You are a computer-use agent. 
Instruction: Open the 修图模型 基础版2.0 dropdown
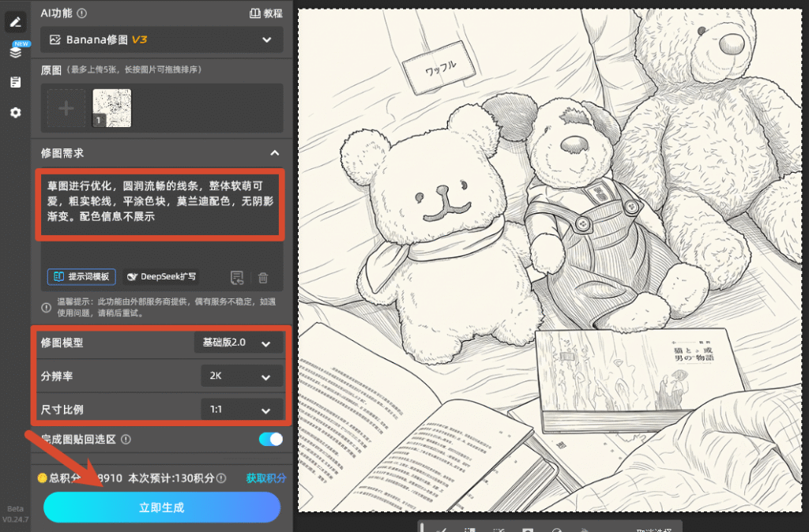(239, 343)
